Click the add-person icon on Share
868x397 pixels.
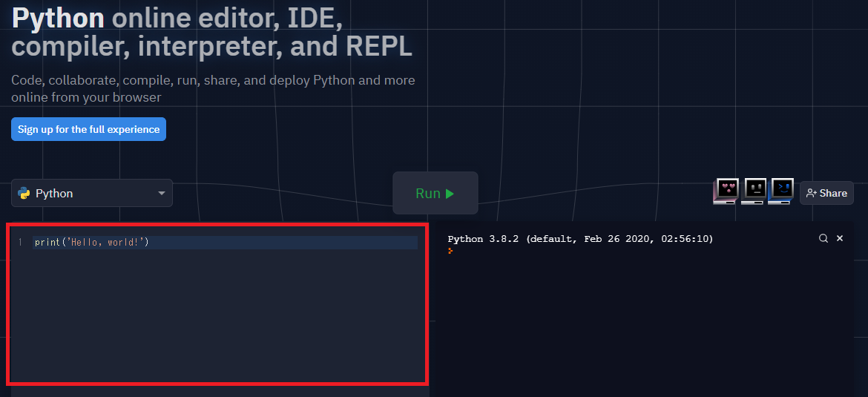[812, 193]
